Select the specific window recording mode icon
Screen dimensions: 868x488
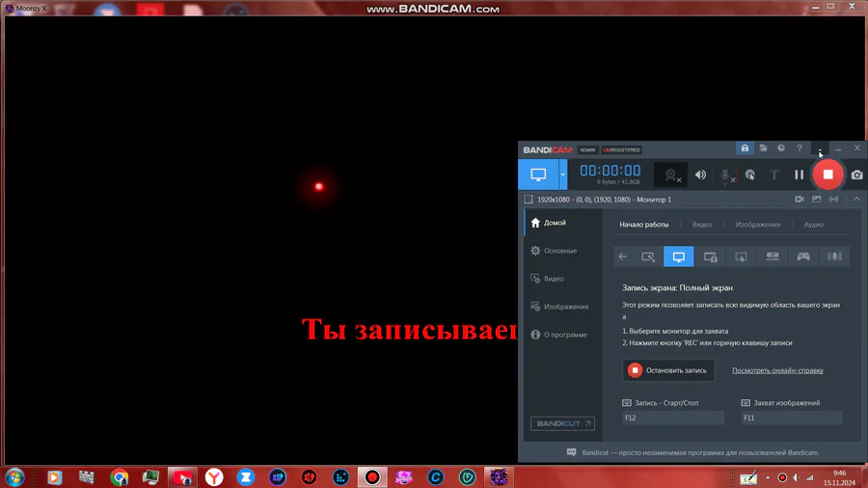(710, 257)
